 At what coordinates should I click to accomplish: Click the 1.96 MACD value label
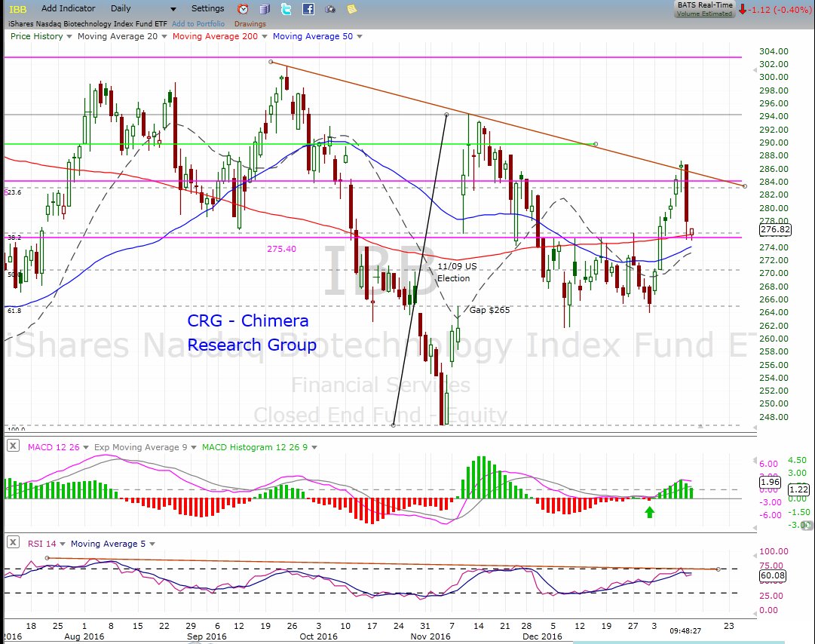tap(770, 482)
